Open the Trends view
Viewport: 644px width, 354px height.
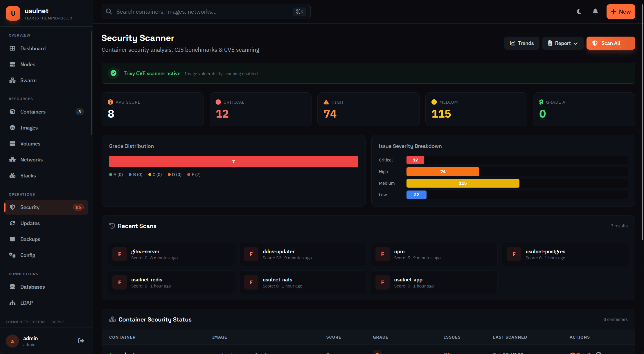tap(522, 43)
